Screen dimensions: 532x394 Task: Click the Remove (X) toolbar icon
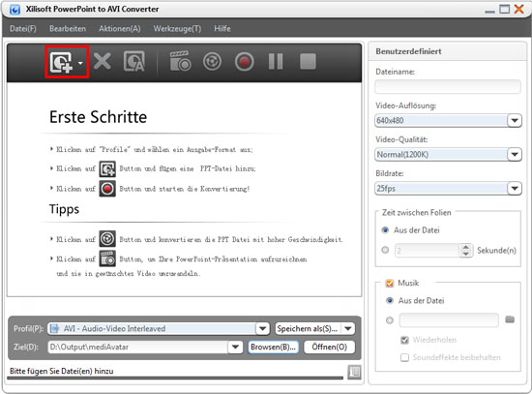(103, 62)
